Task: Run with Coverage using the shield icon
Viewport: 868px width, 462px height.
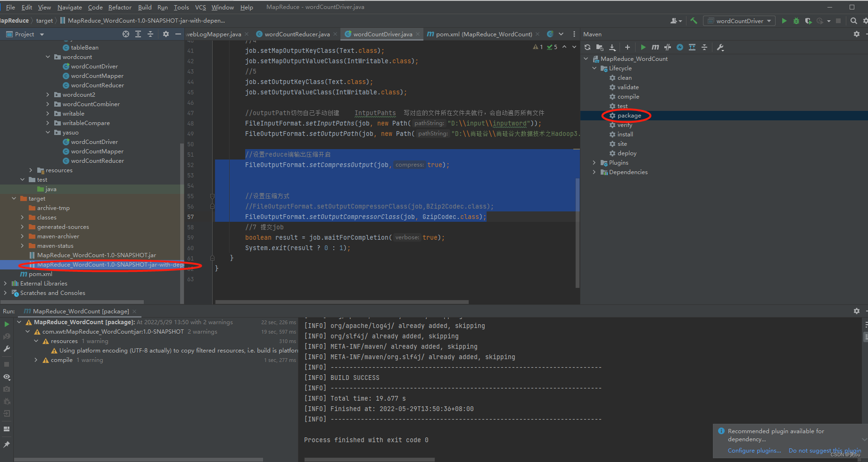Action: (808, 21)
